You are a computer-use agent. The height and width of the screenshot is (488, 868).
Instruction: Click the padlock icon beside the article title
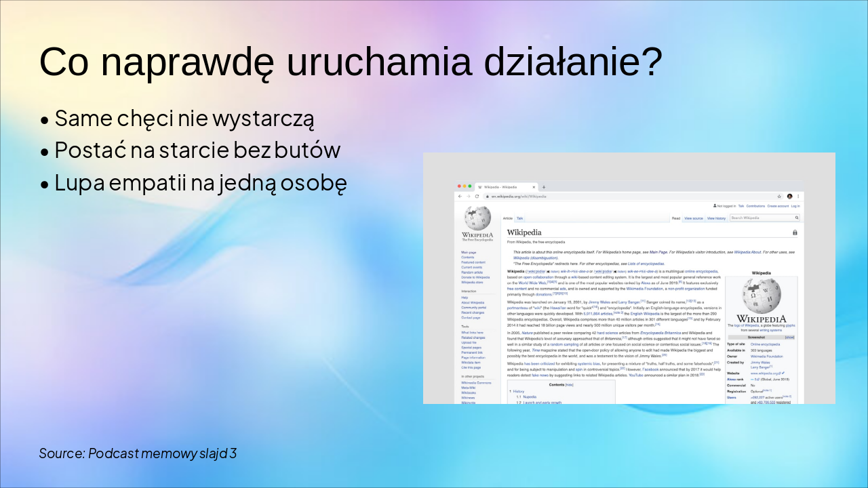click(795, 232)
